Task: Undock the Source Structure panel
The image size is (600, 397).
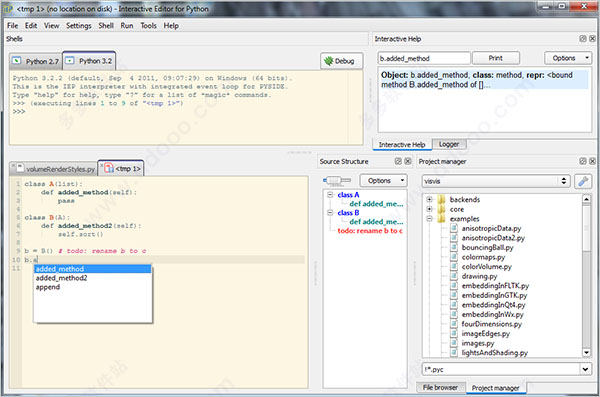Action: coord(398,161)
